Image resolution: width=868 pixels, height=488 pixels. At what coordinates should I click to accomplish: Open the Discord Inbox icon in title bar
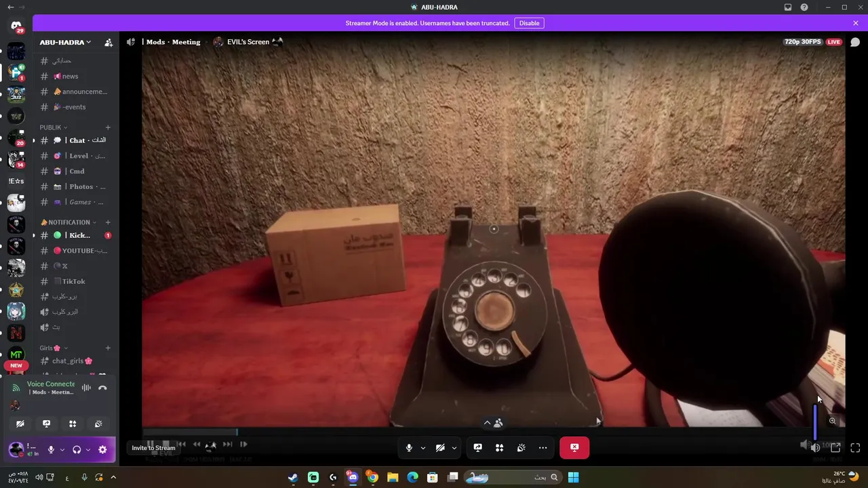pos(788,7)
